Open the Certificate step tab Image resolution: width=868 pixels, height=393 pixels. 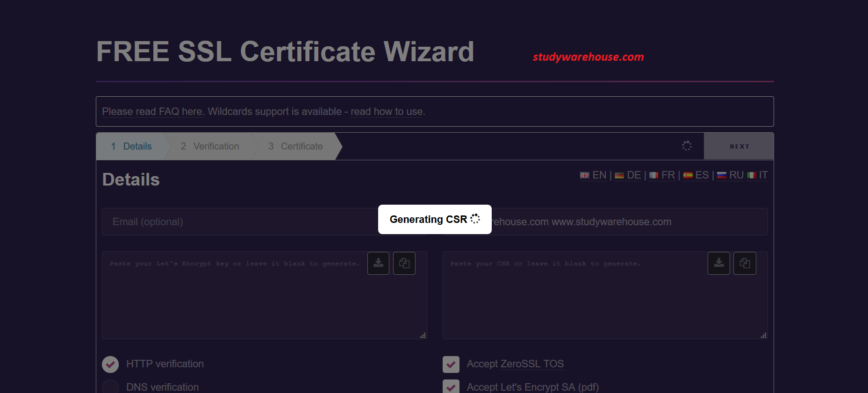pyautogui.click(x=295, y=146)
